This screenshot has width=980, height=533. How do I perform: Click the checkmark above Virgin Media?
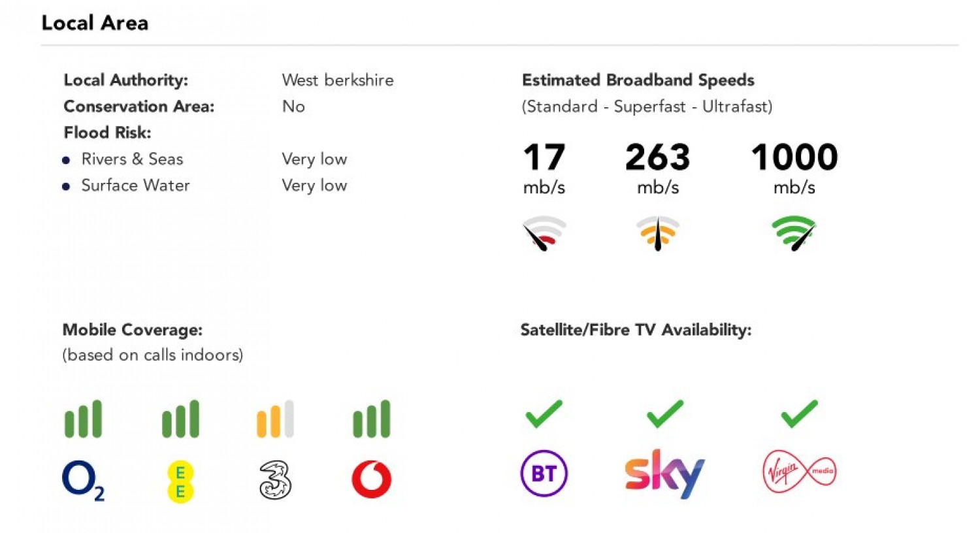(x=799, y=413)
